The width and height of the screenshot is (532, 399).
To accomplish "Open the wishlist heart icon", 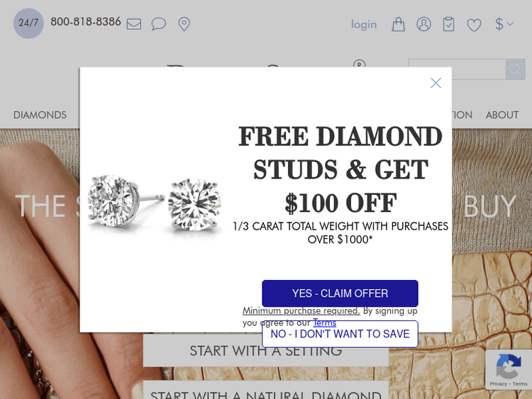I will [x=474, y=25].
